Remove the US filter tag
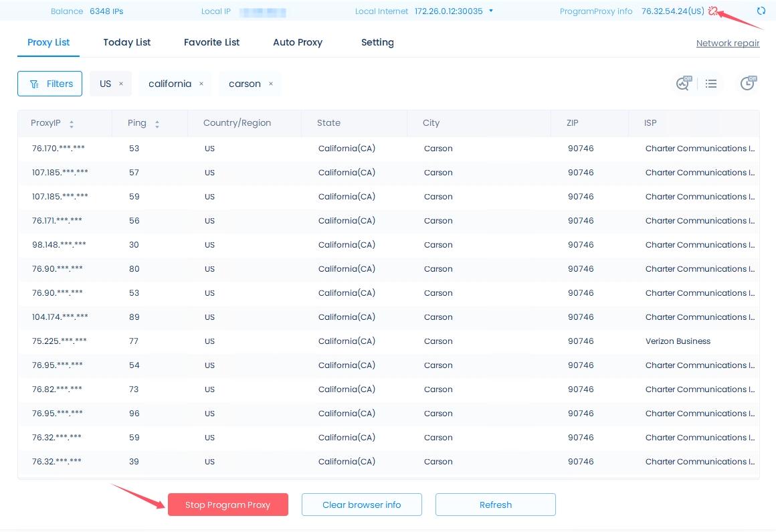This screenshot has height=532, width=776. pos(121,84)
